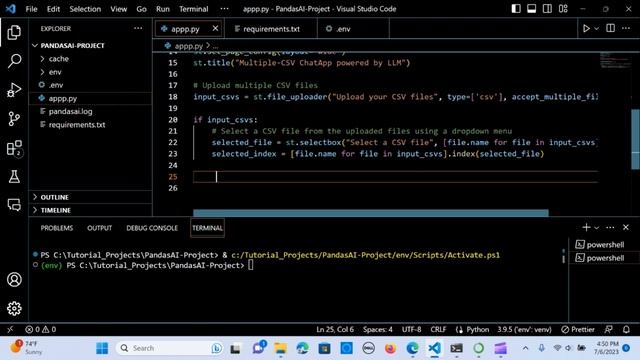Viewport: 640px width, 360px height.
Task: Open the Accounts icon
Action: point(14,280)
